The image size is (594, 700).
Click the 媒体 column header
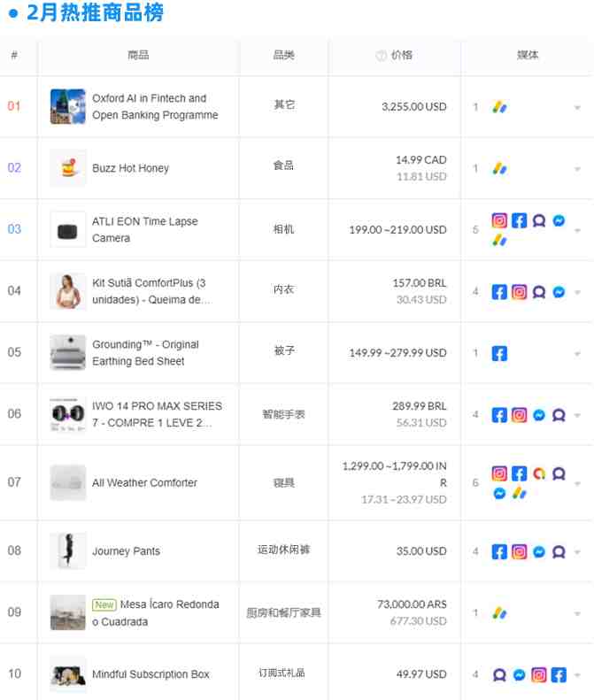coord(528,55)
